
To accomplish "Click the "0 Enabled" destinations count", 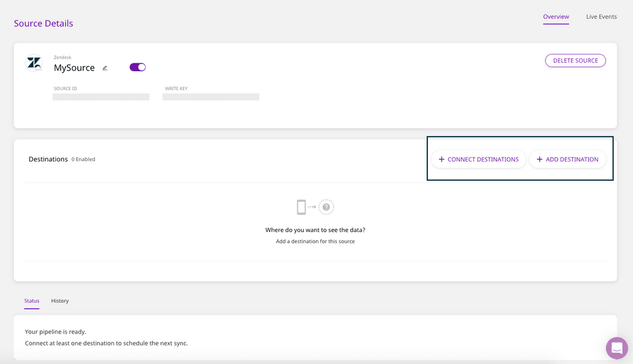I will pos(83,160).
